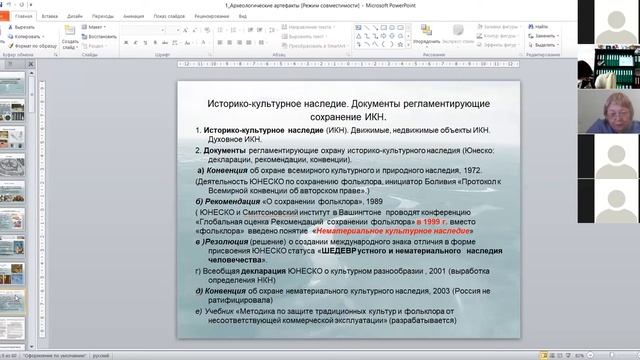
Task: Switch to Normal view in status bar
Action: [543, 356]
